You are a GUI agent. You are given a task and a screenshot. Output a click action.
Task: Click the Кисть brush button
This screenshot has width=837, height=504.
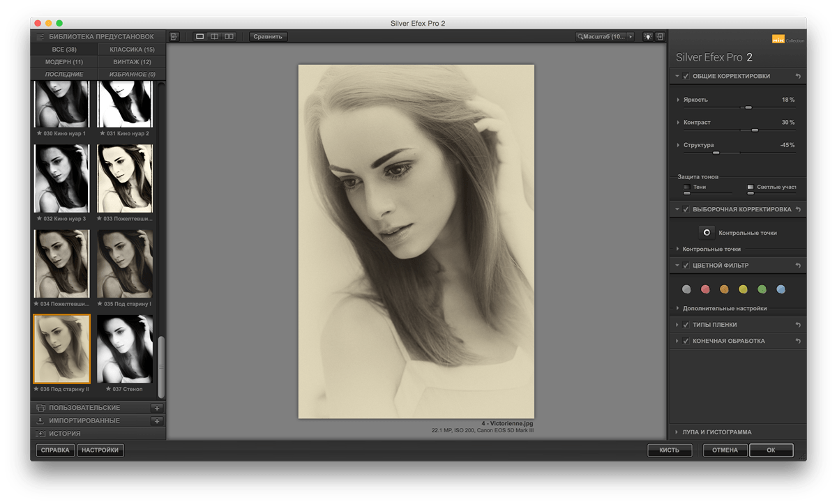(668, 450)
